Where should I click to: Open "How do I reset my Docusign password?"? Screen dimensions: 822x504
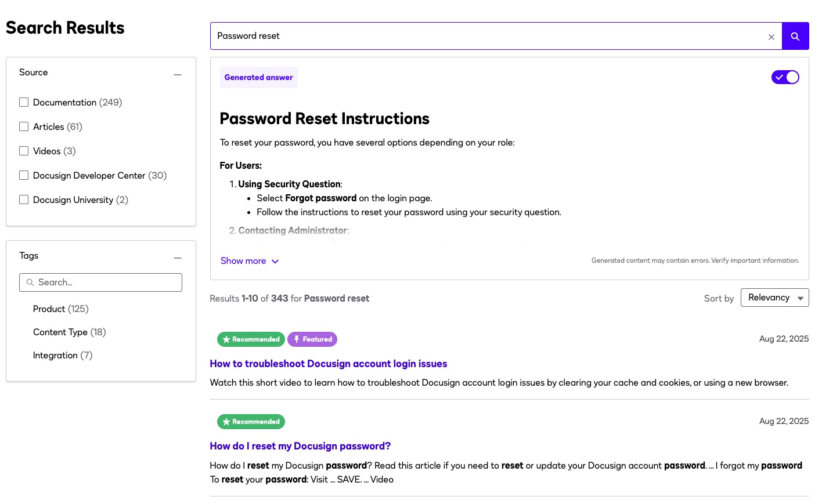tap(300, 446)
